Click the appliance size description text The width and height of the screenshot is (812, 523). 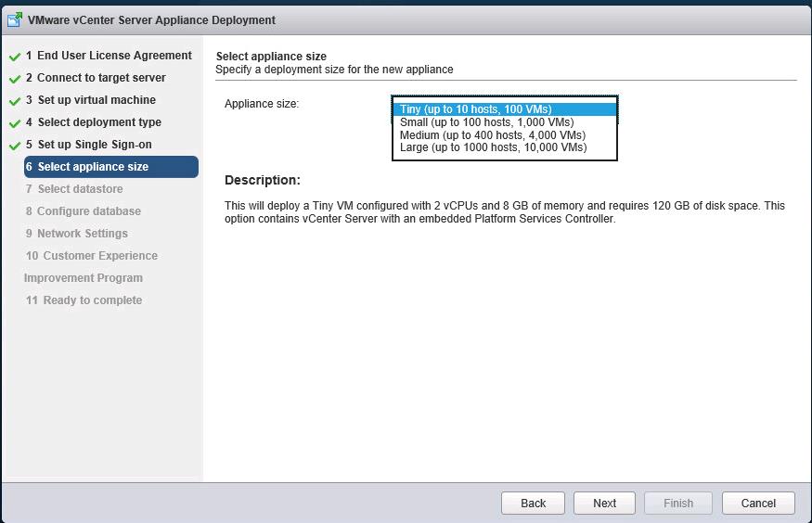pos(505,212)
